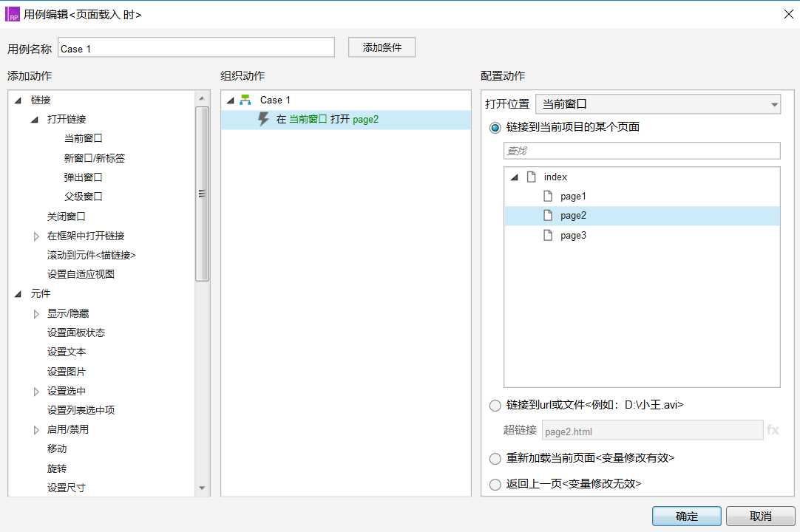Collapse the 打开链接 group
This screenshot has height=532, width=800.
coord(35,120)
